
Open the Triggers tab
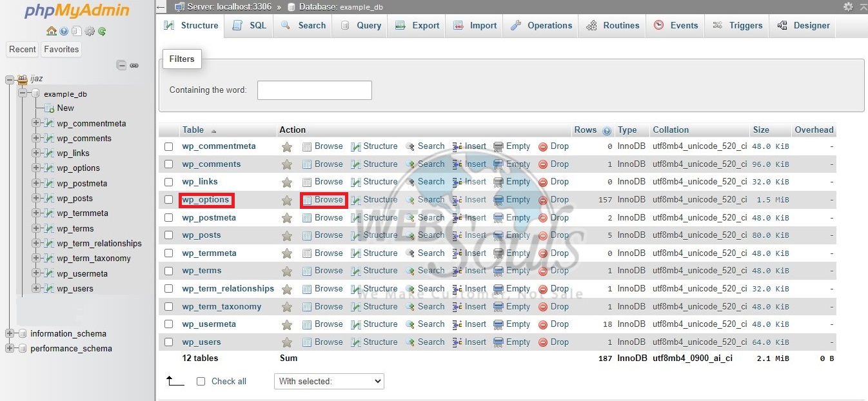coord(737,26)
